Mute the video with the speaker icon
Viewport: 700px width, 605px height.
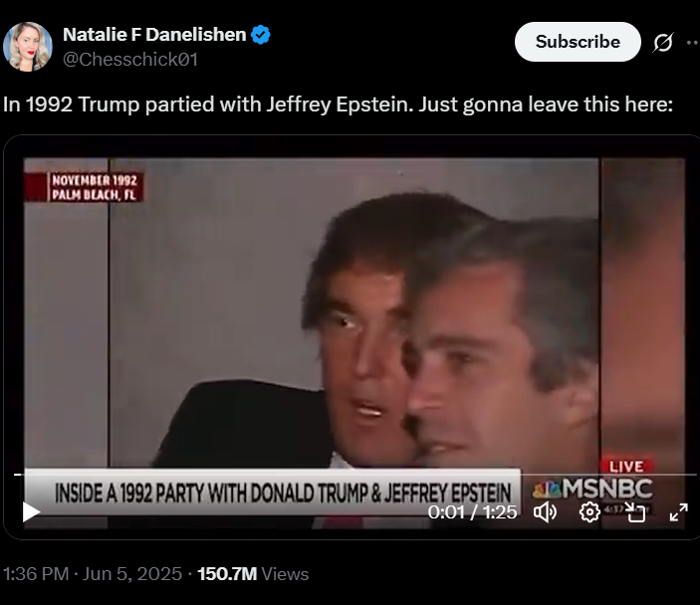pyautogui.click(x=545, y=512)
